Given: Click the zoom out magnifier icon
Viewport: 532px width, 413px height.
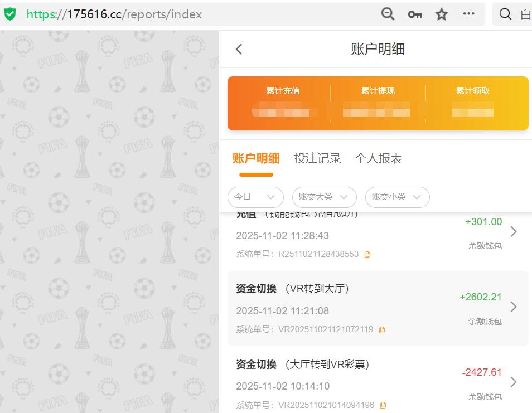Looking at the screenshot, I should click(388, 14).
